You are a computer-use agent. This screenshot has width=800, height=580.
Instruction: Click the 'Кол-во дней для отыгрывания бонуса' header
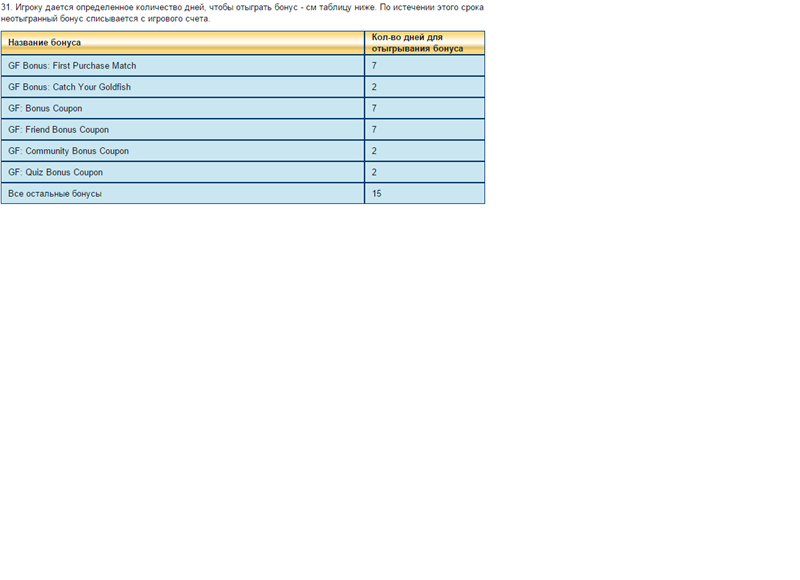pos(415,43)
